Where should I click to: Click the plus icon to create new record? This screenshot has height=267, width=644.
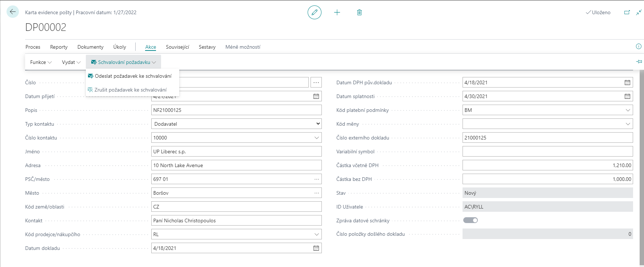(337, 12)
